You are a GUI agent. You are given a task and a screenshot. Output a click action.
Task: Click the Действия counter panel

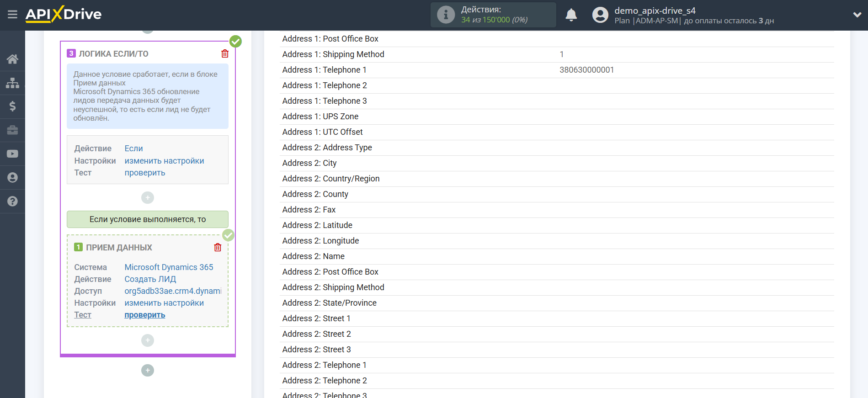pyautogui.click(x=493, y=15)
